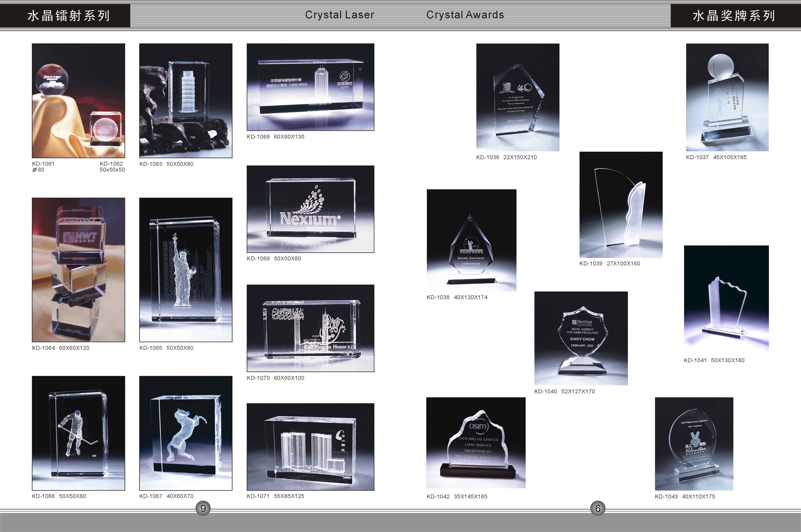The width and height of the screenshot is (801, 532).
Task: Click the KD-1068 60X60X130 caption
Action: (275, 137)
